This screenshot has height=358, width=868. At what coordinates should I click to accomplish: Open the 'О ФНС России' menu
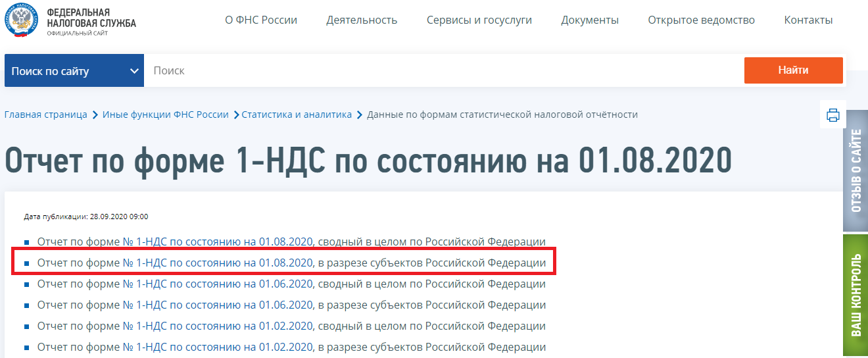pyautogui.click(x=261, y=20)
